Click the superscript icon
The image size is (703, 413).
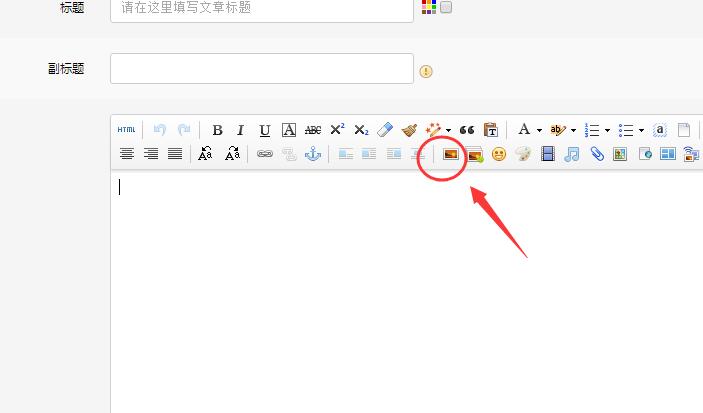(x=337, y=130)
